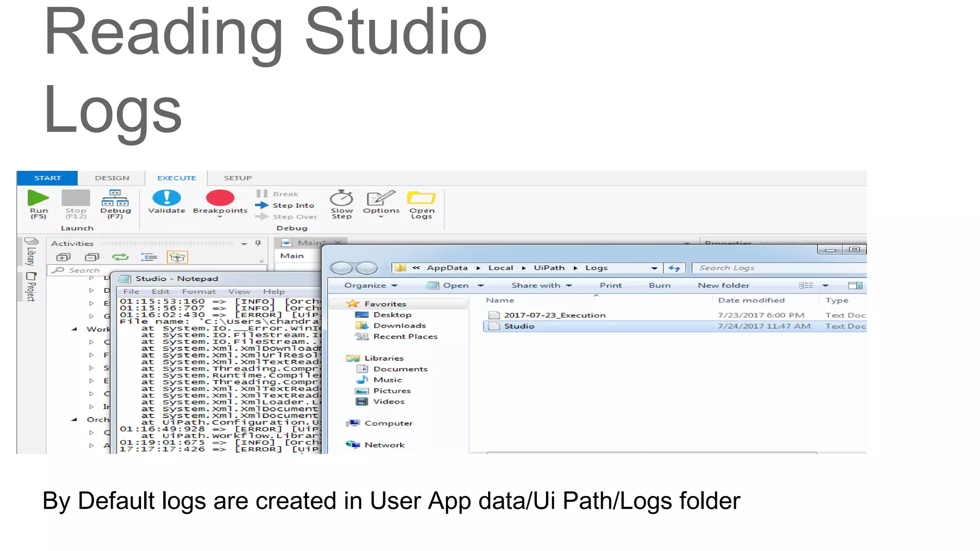The image size is (980, 551).
Task: Open the Library side tab
Action: coord(31,252)
